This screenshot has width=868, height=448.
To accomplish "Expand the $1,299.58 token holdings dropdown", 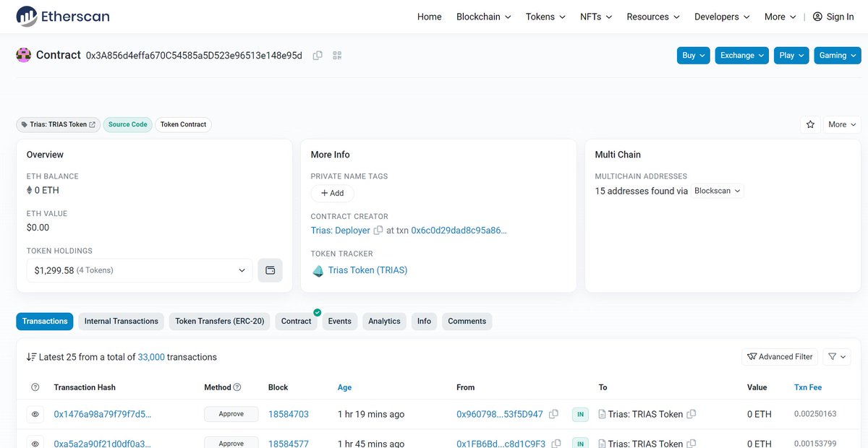I will point(140,270).
